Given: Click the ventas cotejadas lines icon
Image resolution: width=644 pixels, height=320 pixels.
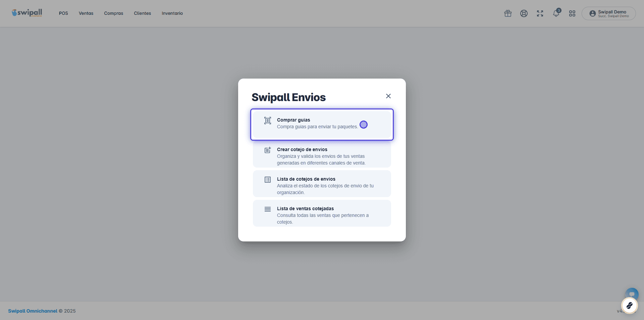Looking at the screenshot, I should (x=268, y=209).
